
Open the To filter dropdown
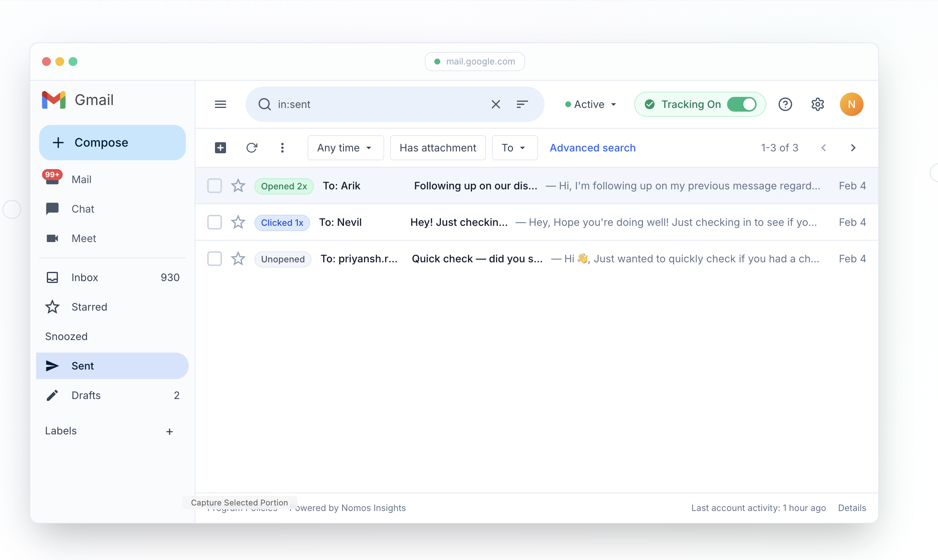[x=514, y=147]
